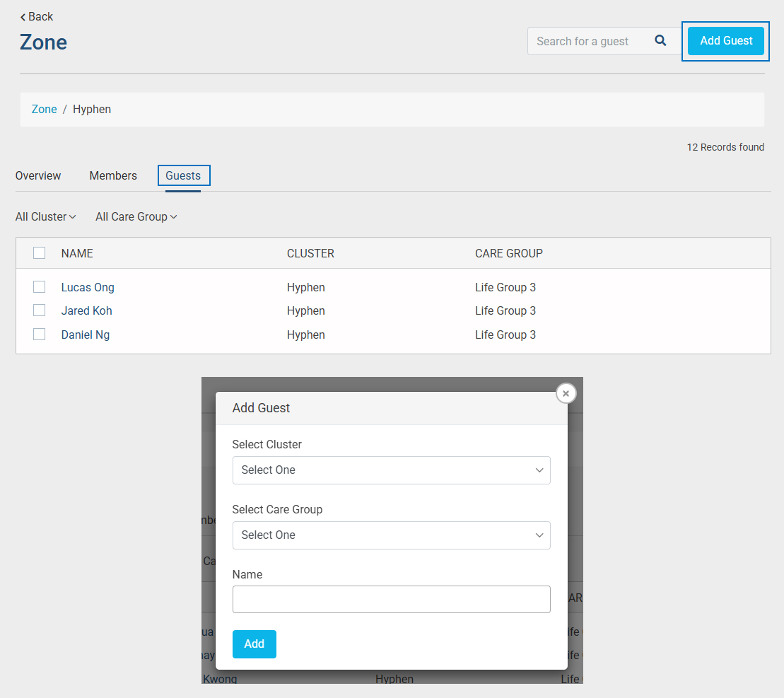
Task: Toggle the select-all checkbox in table header
Action: (40, 253)
